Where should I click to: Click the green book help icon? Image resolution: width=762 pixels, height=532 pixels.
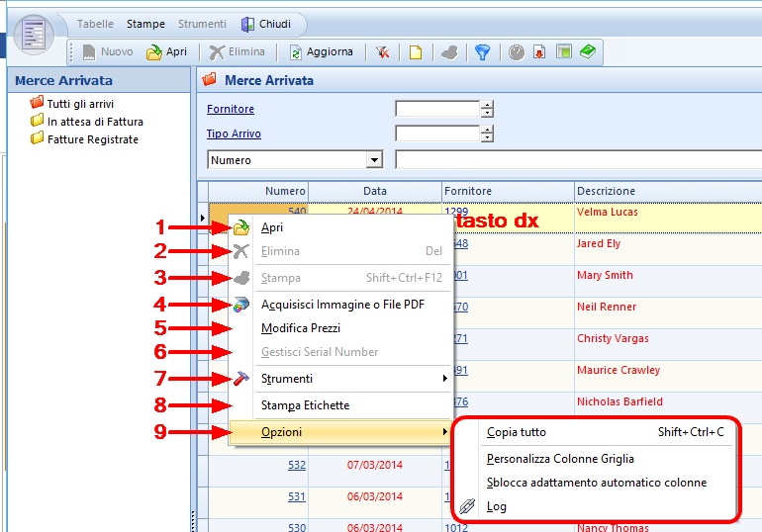[588, 52]
